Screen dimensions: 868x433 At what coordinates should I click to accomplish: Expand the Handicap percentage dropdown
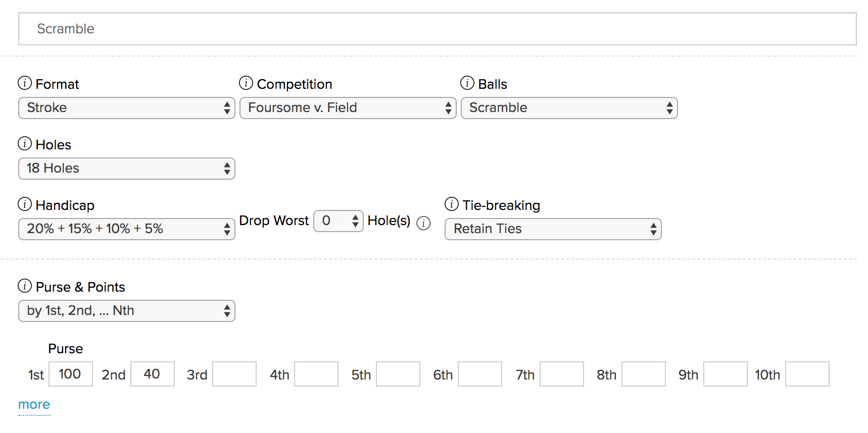[x=127, y=229]
